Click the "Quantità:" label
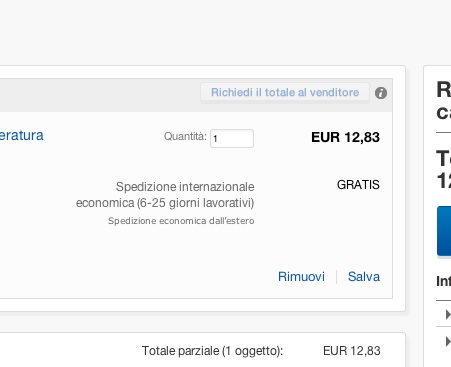 pyautogui.click(x=185, y=136)
